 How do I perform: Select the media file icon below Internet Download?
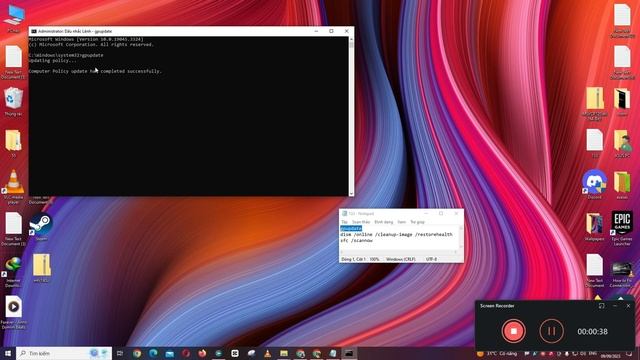tap(13, 312)
